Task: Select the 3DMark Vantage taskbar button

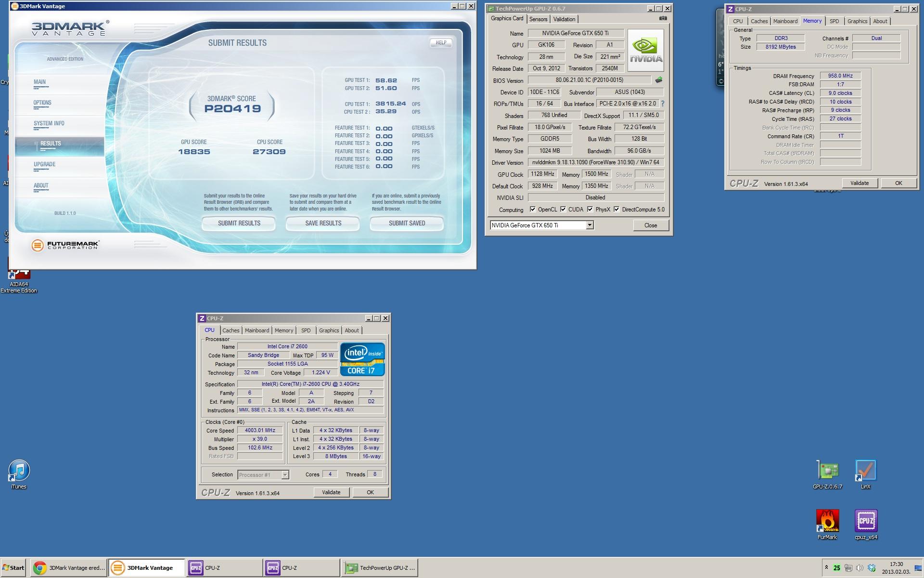Action: (x=147, y=568)
